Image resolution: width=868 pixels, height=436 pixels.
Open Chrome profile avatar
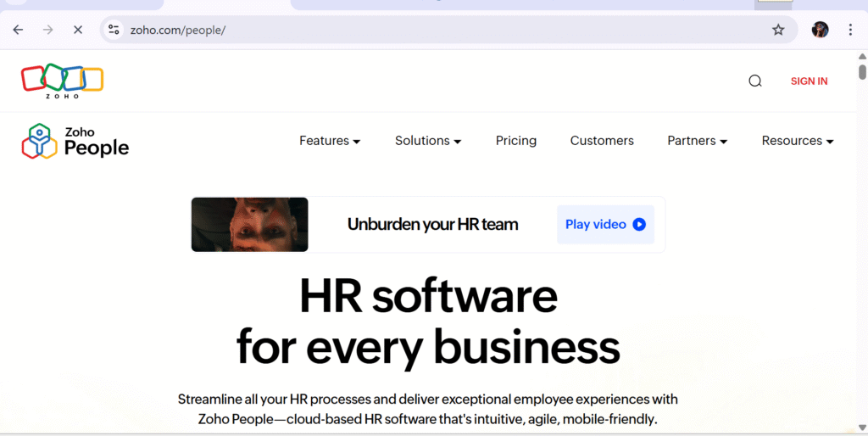[x=820, y=30]
